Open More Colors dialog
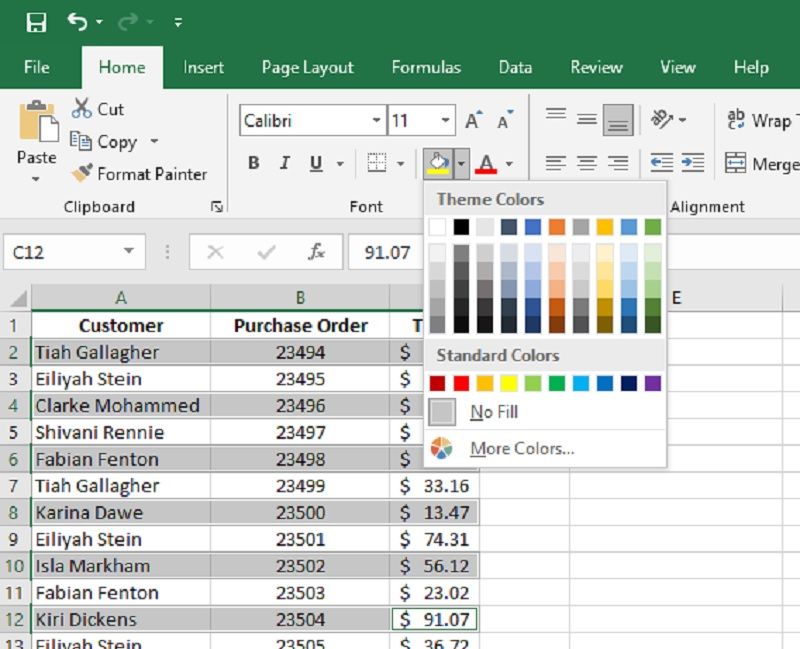800x649 pixels. click(x=521, y=448)
